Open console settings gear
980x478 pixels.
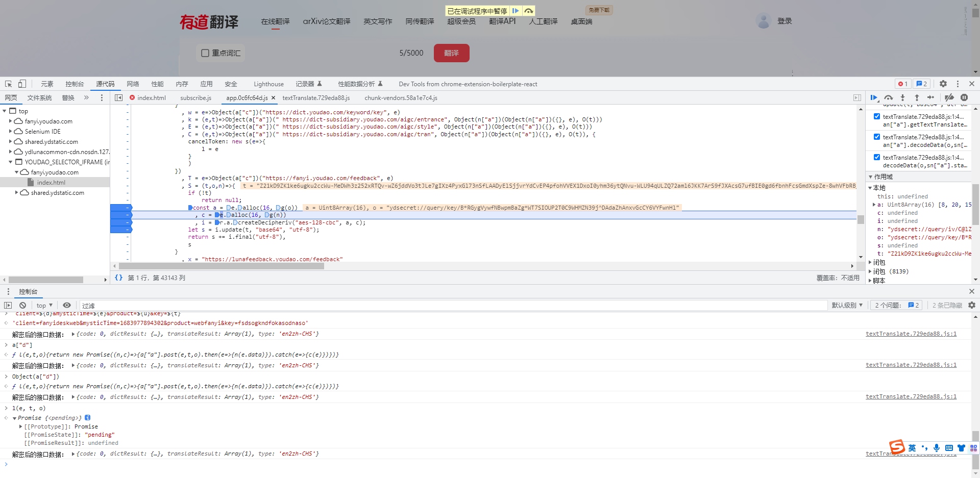click(972, 305)
